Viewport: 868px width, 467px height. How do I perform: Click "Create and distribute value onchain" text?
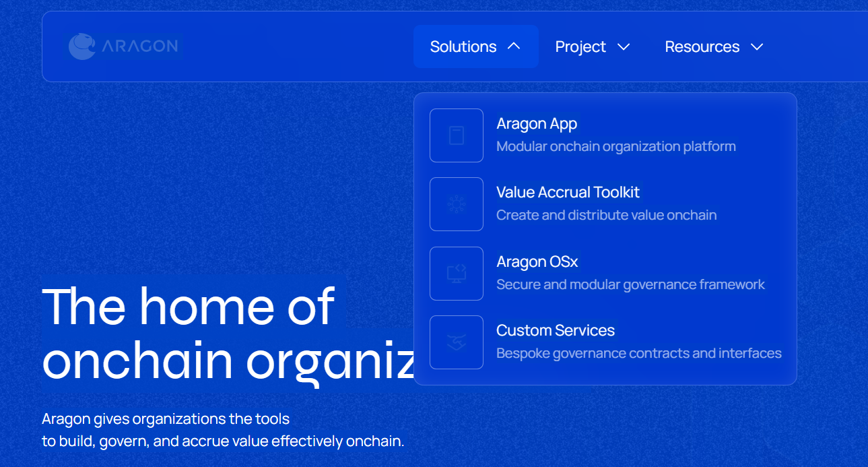tap(606, 215)
